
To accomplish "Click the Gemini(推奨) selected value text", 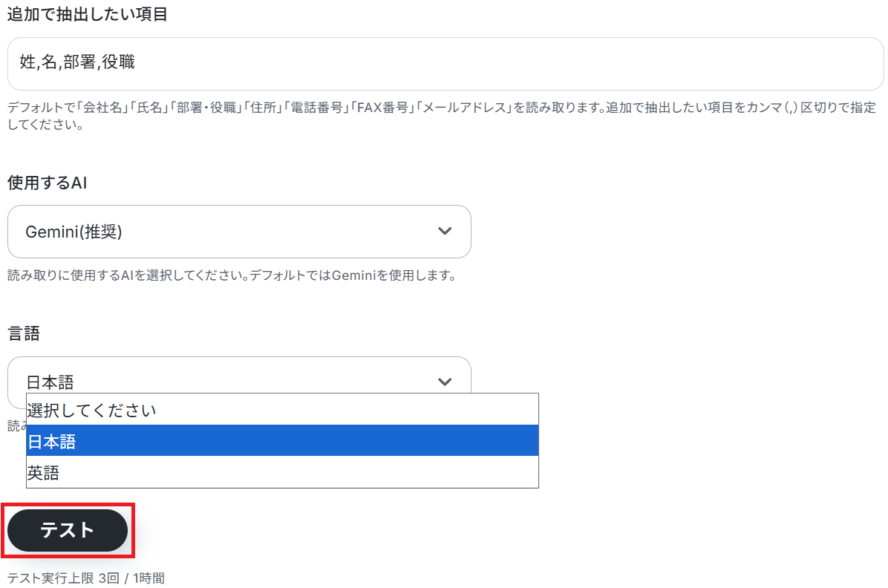I will coord(74,232).
